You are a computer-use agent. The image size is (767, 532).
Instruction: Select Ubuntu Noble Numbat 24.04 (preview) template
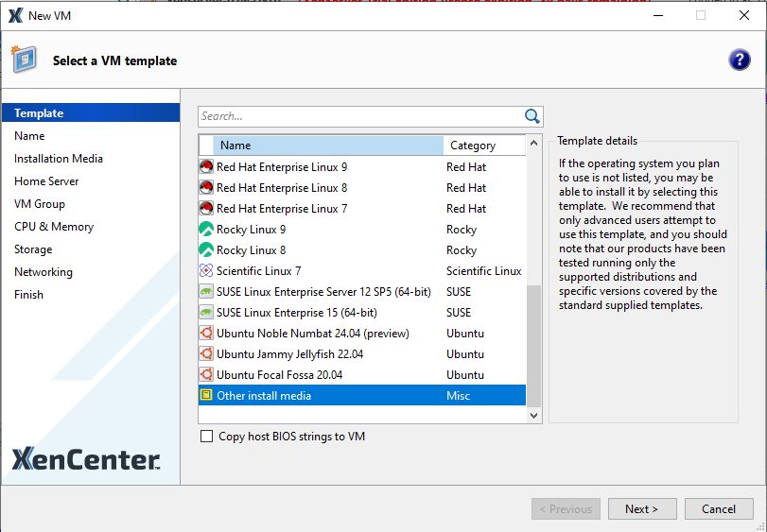click(362, 334)
